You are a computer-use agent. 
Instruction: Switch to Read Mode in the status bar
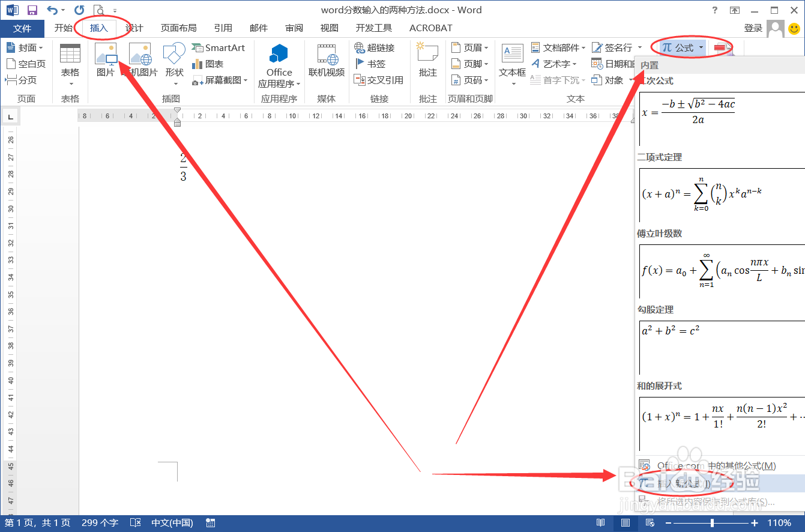pyautogui.click(x=601, y=522)
